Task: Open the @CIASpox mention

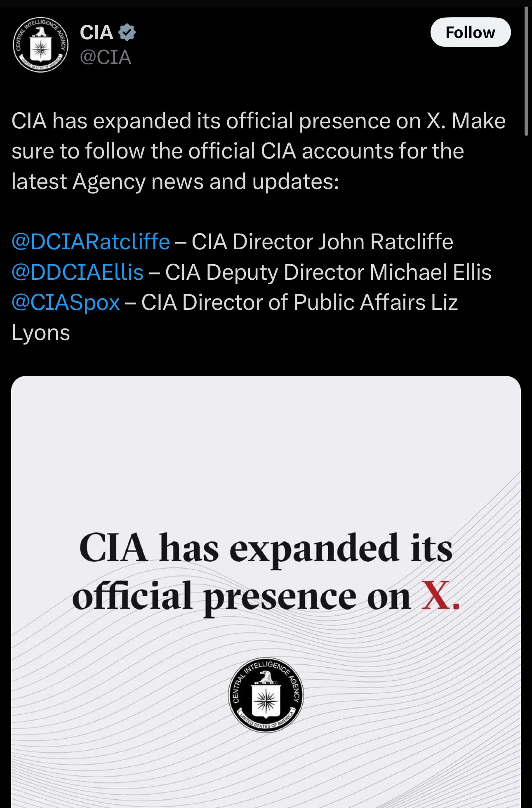Action: coord(66,302)
